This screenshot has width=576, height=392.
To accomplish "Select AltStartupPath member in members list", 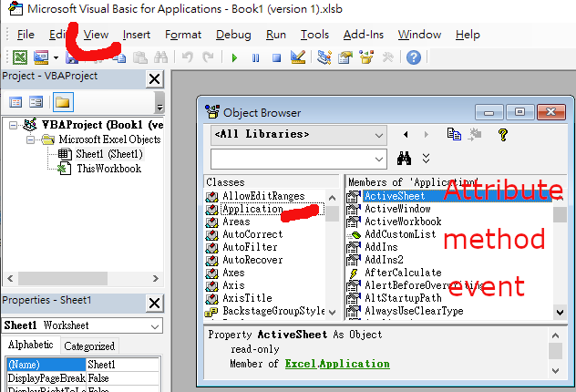I will pos(403,298).
